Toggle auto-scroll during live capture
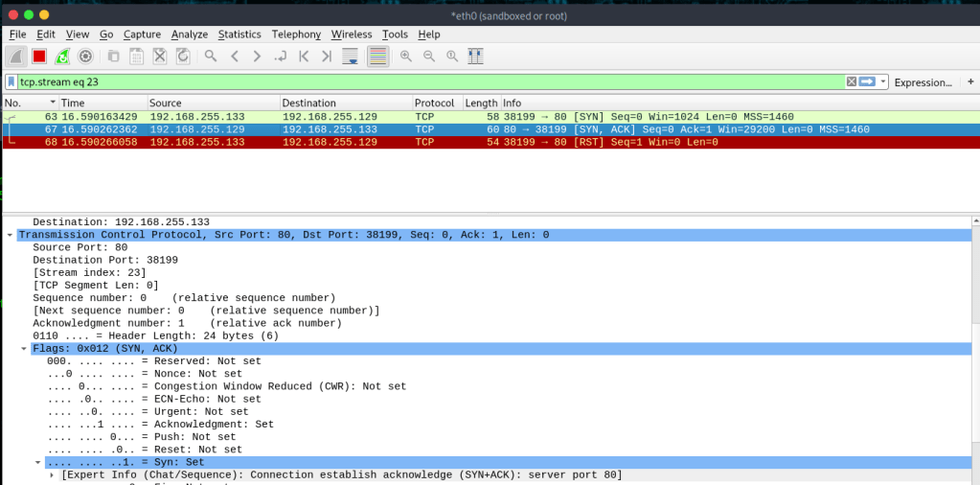Screen dimensions: 980x485 [351, 57]
